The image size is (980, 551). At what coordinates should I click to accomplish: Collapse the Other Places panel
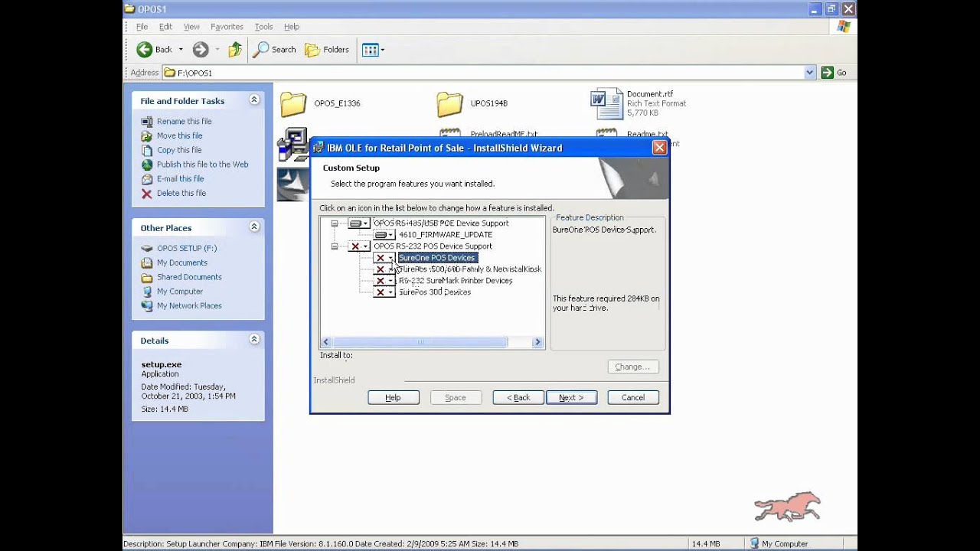pos(254,227)
